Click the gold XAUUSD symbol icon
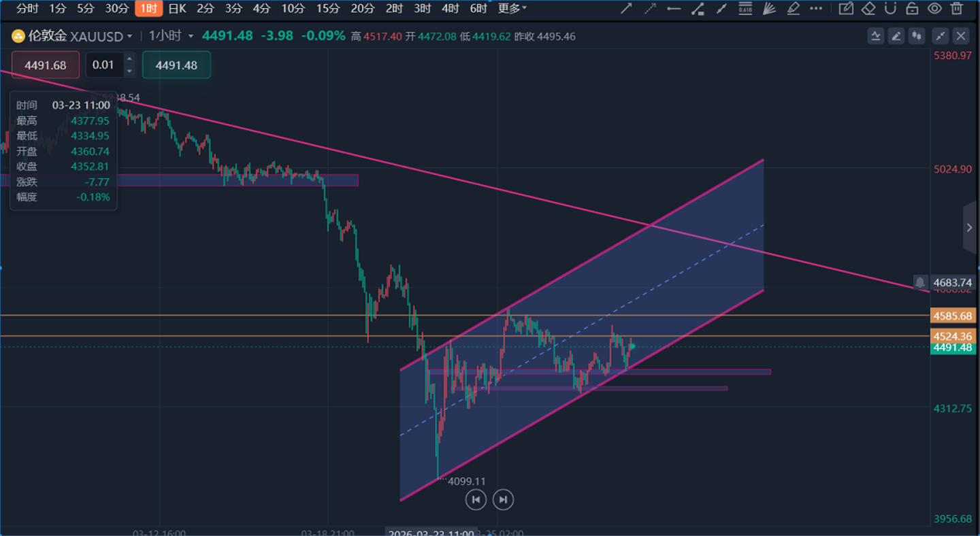This screenshot has width=980, height=536. coord(18,36)
